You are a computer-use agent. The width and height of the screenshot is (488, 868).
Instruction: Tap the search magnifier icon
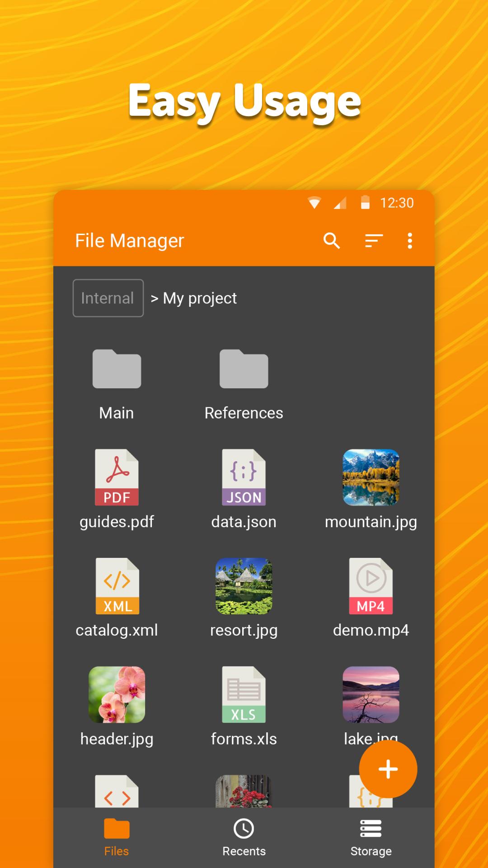point(332,241)
